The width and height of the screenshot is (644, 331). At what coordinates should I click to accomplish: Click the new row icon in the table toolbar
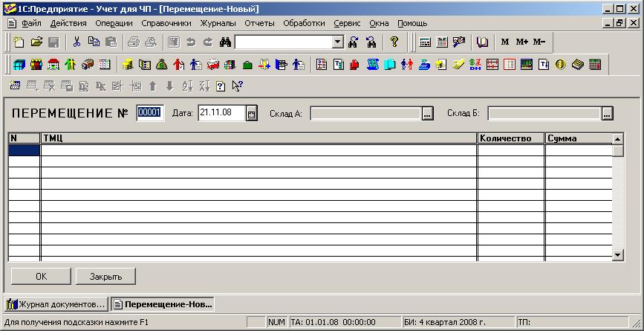pos(15,86)
